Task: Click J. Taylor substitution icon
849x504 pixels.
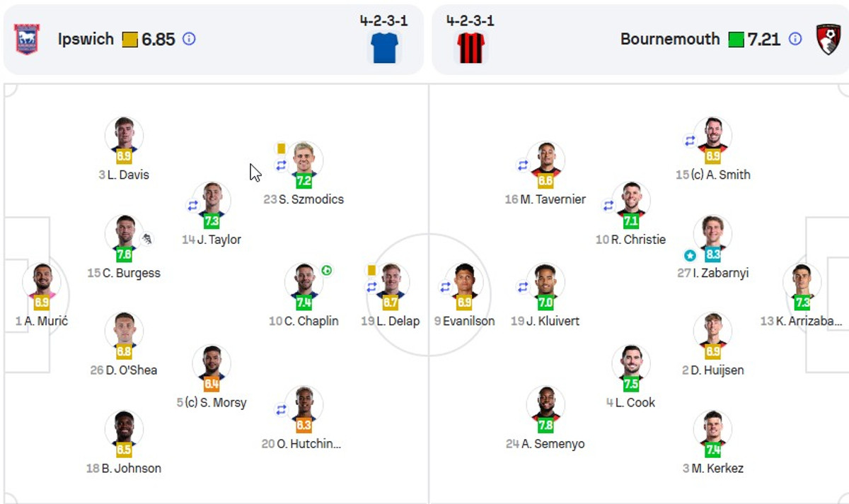Action: [x=192, y=206]
